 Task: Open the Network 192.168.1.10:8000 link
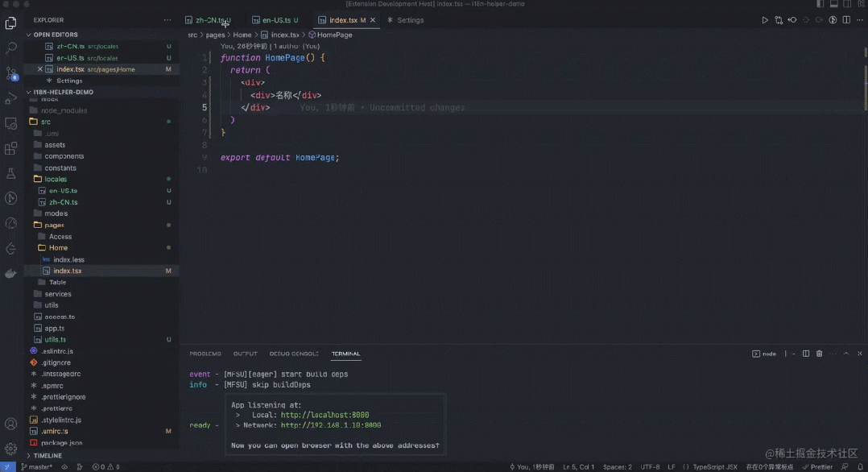(x=330, y=425)
